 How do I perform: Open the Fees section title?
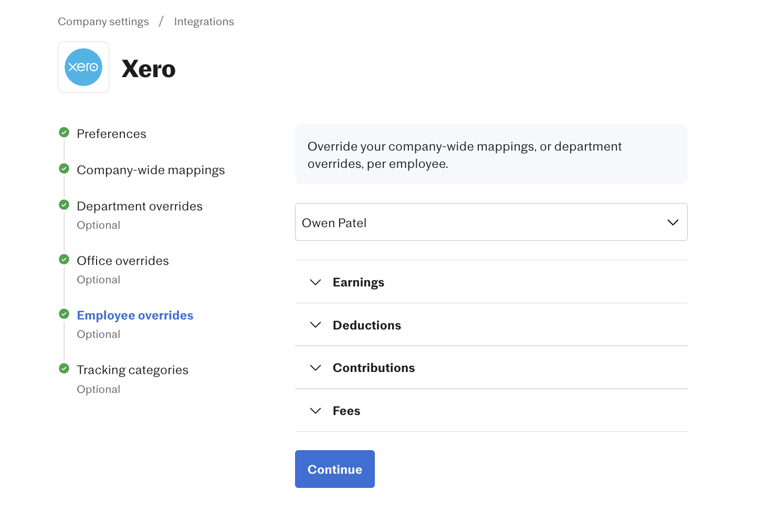pos(346,411)
